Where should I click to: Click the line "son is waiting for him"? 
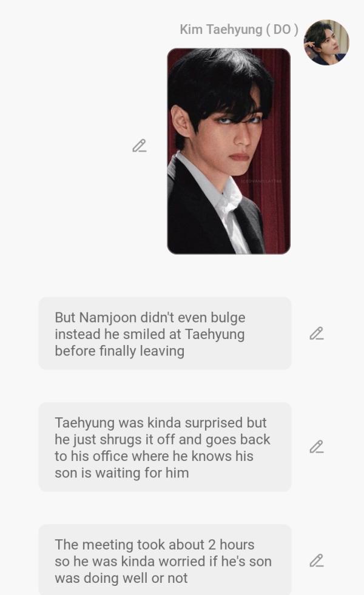pos(122,473)
